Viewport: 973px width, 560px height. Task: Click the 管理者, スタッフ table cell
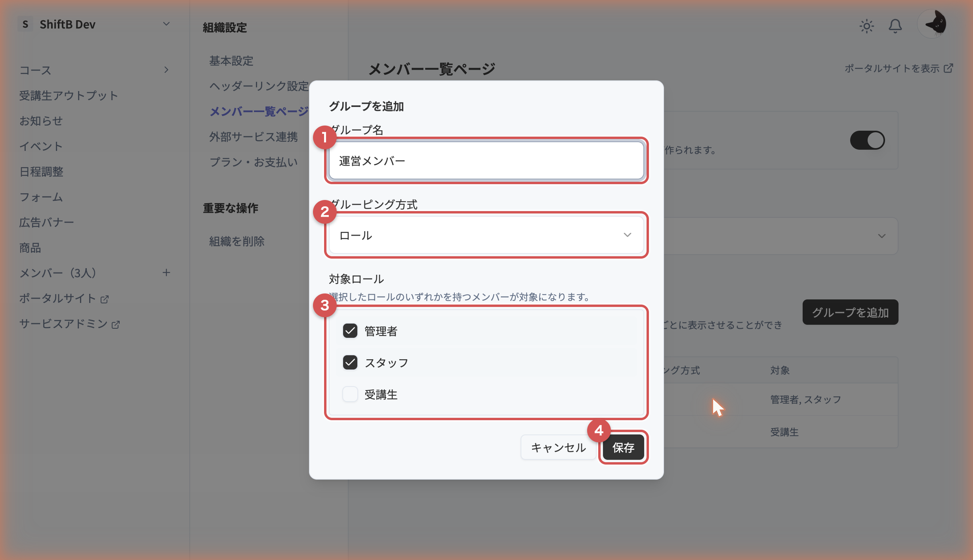pos(806,399)
